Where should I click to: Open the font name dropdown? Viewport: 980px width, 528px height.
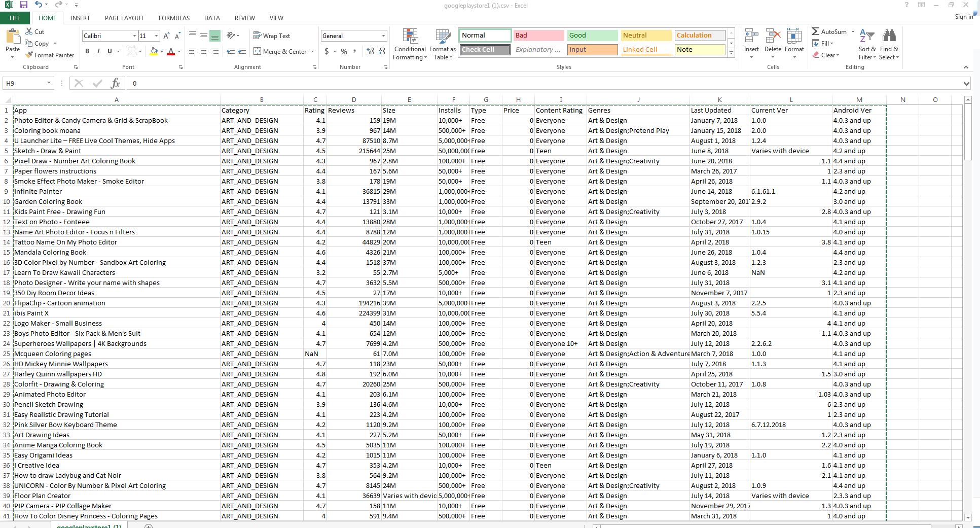coord(134,36)
